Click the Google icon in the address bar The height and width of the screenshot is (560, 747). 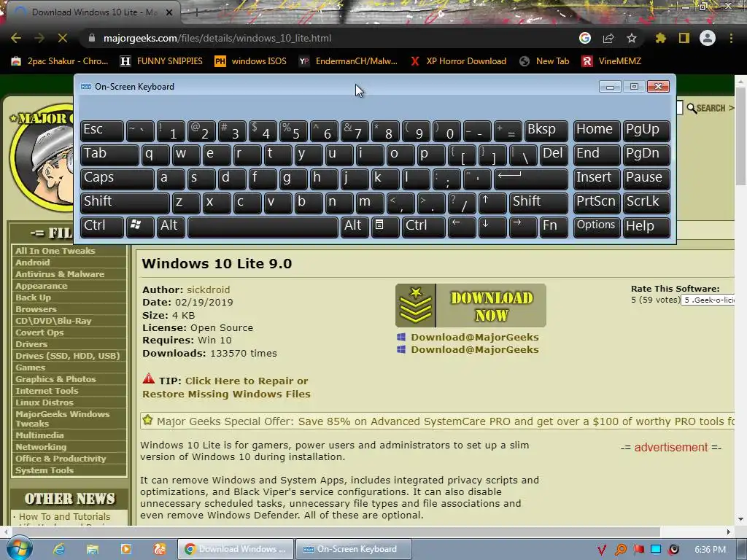click(x=585, y=38)
